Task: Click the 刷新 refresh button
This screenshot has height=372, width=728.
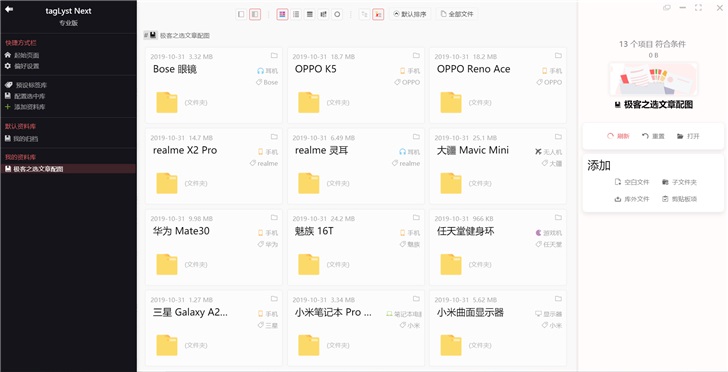Action: 618,136
